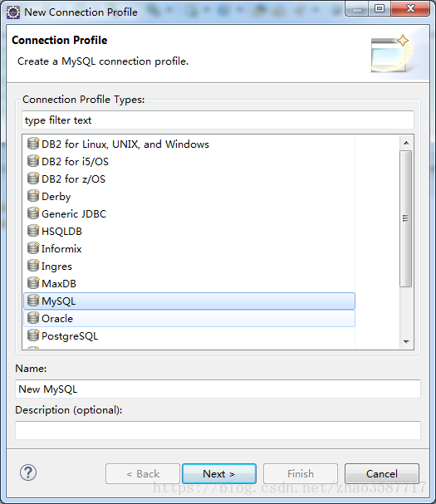Screen dimensions: 436x504
Task: Click the MySQL database icon
Action: pyautogui.click(x=33, y=301)
